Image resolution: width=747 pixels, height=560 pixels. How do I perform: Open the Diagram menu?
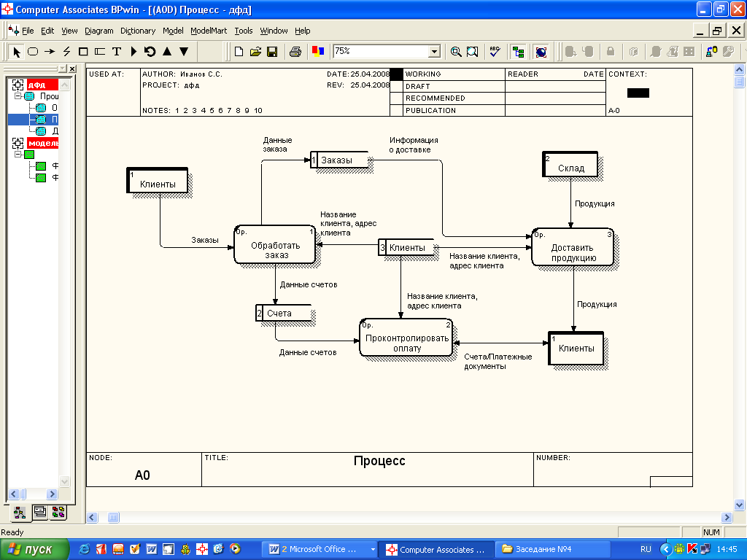click(x=99, y=31)
